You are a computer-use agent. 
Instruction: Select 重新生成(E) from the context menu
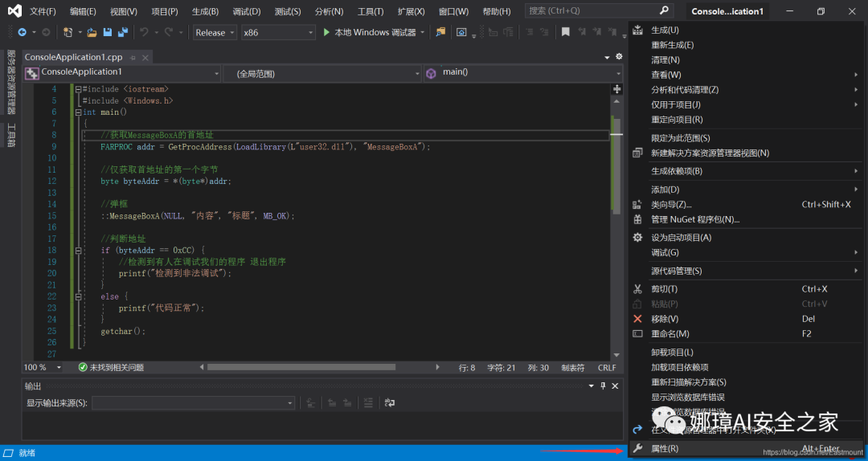pyautogui.click(x=673, y=45)
